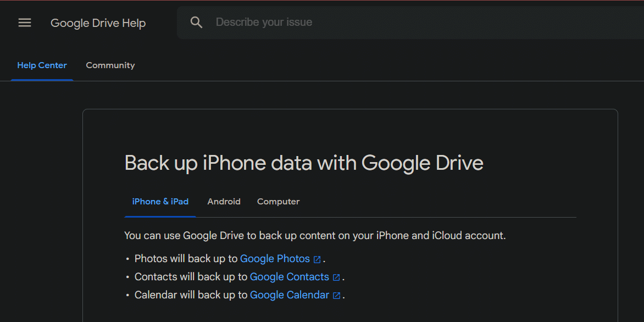Open the Community tab
Image resolution: width=644 pixels, height=322 pixels.
tap(110, 65)
